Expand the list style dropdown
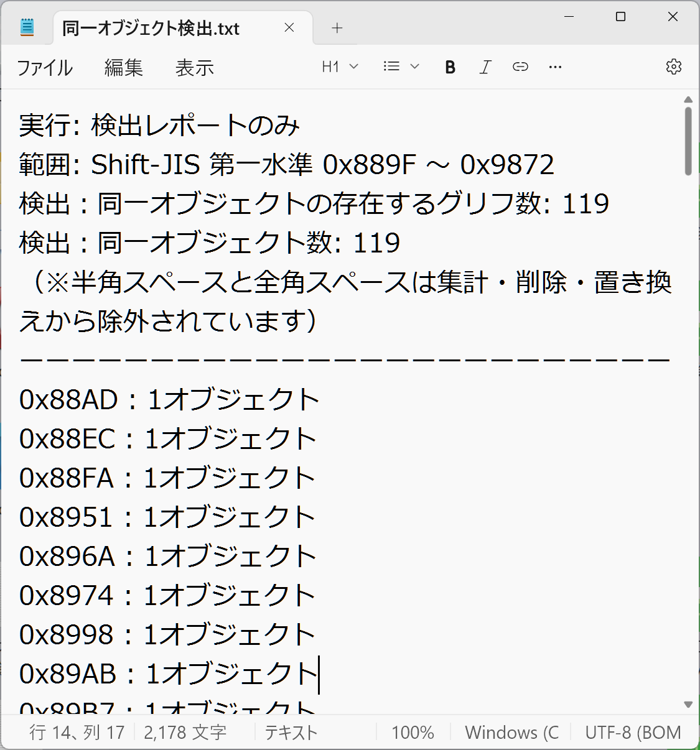The height and width of the screenshot is (750, 700). 401,67
